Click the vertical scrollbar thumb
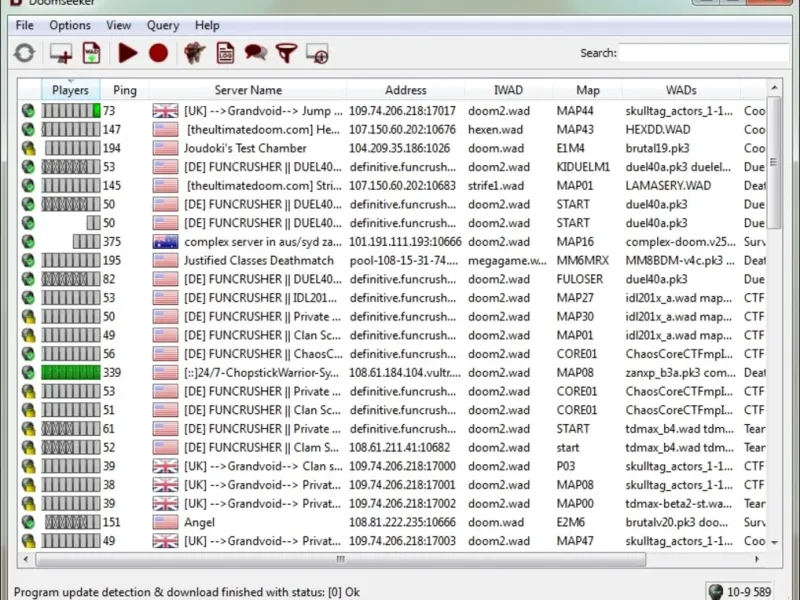The height and width of the screenshot is (600, 800). (774, 162)
